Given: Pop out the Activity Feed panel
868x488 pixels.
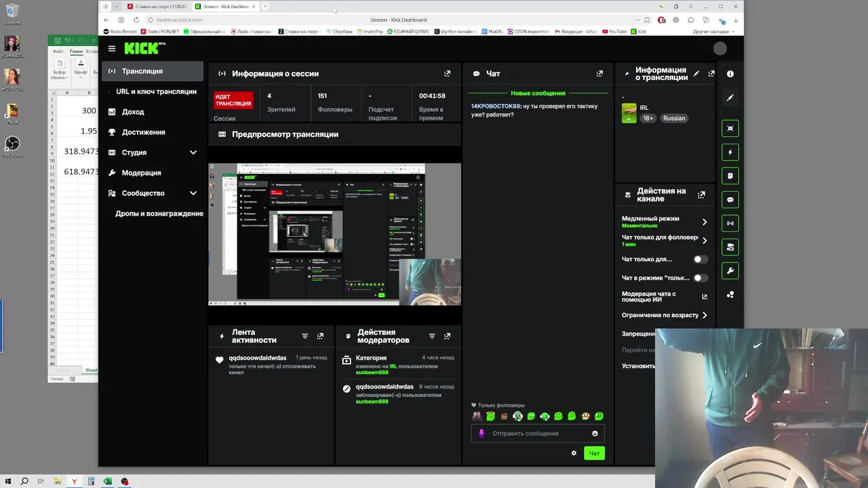Looking at the screenshot, I should coord(320,336).
